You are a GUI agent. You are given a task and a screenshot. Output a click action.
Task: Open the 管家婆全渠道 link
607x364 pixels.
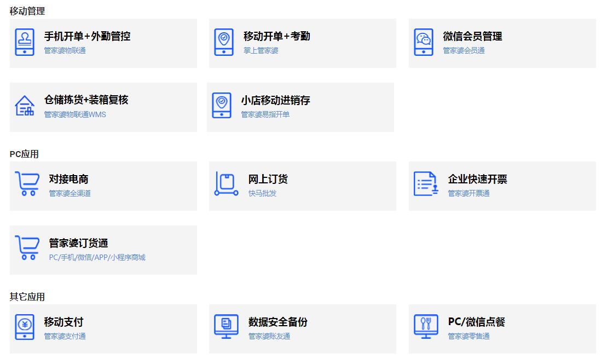click(x=70, y=193)
